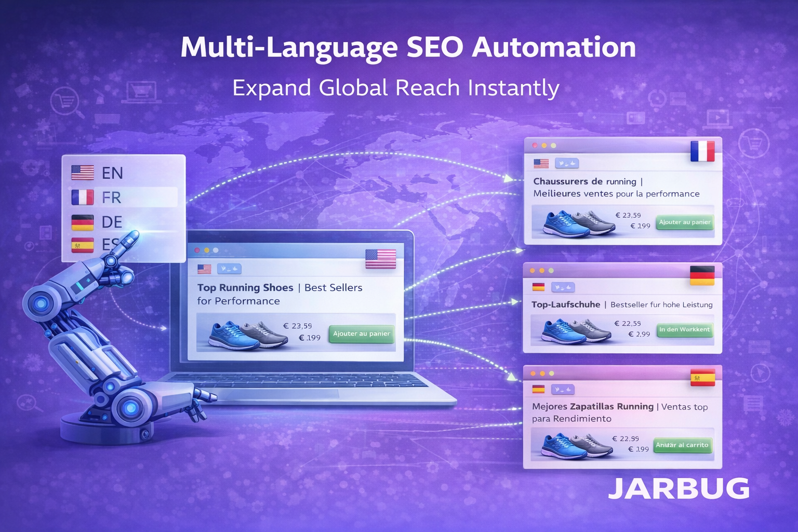Click the French flag in the France card corner

[702, 152]
